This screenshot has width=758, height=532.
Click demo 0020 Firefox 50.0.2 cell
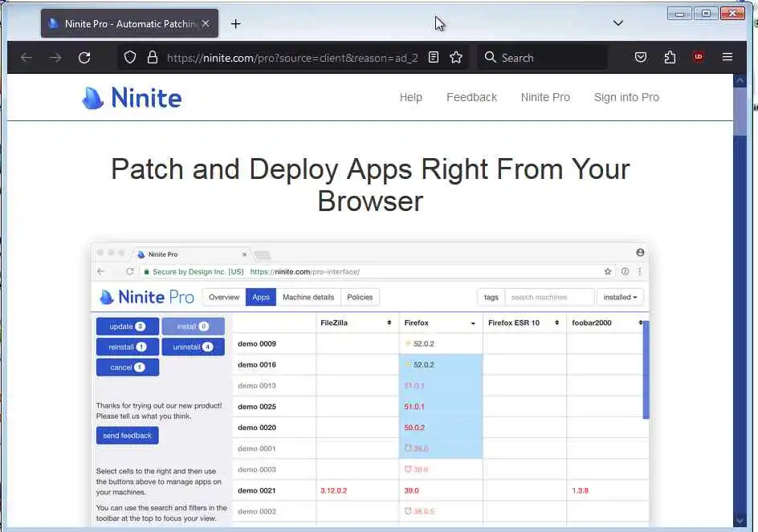(x=441, y=428)
